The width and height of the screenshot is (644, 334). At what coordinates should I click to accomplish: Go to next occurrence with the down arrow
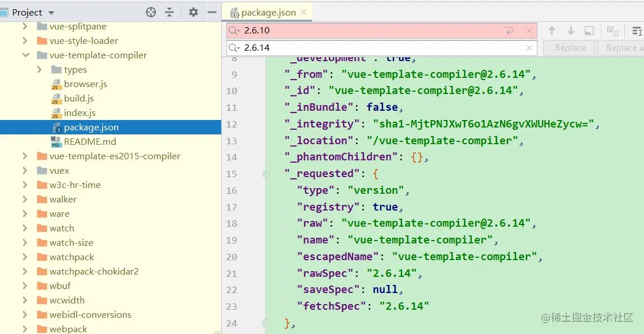[x=570, y=31]
